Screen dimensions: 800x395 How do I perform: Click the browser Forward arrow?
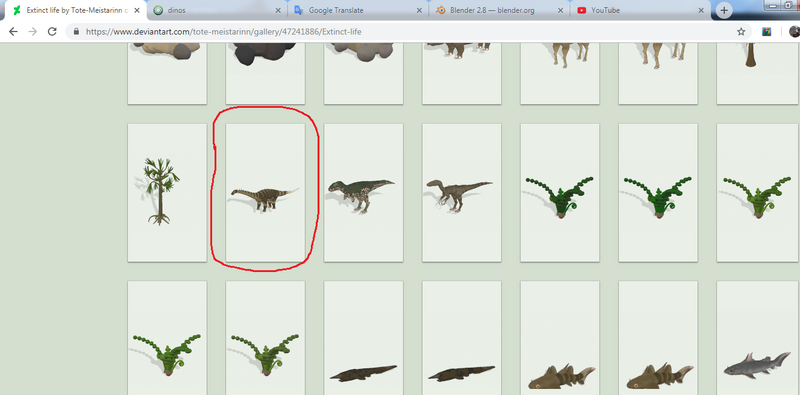(33, 32)
